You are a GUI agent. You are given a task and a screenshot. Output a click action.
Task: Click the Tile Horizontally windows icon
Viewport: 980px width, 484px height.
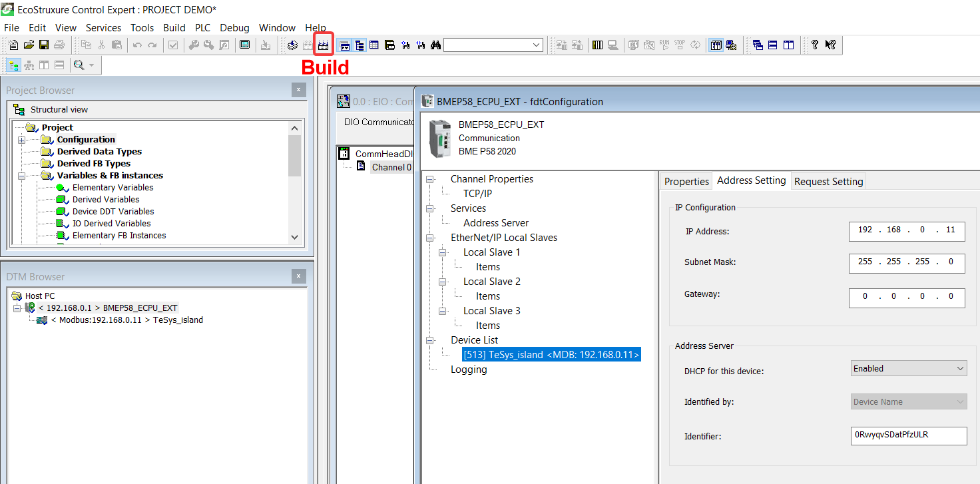click(773, 45)
